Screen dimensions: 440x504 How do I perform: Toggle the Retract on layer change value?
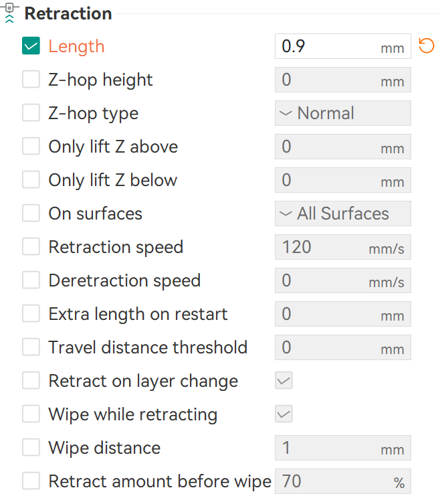tap(284, 381)
